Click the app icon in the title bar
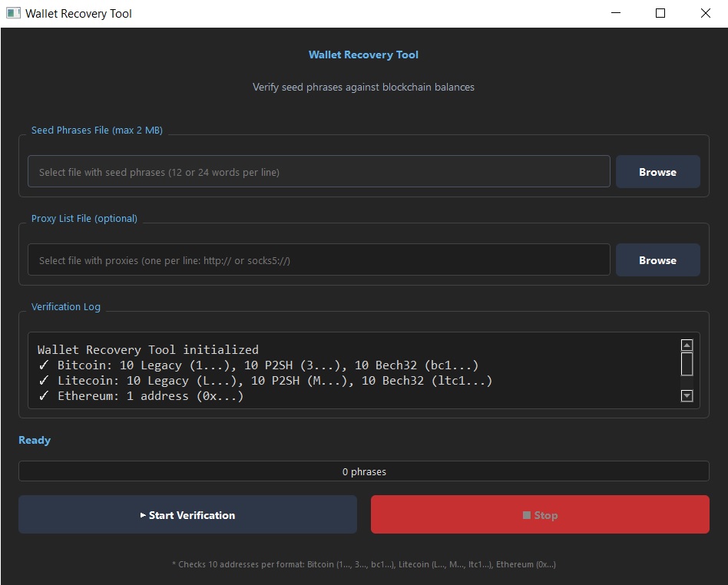 pyautogui.click(x=13, y=13)
